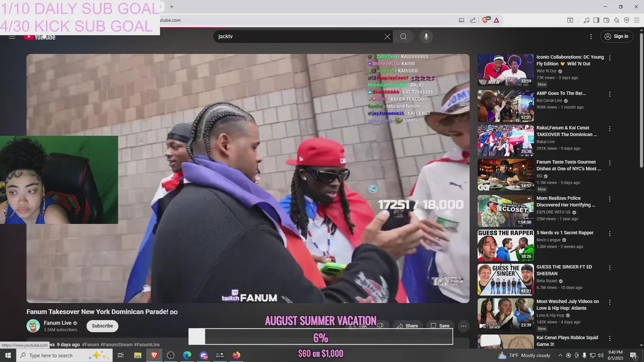The image size is (644, 362).
Task: Open Most Watched July Videos thumbnail
Action: tap(506, 314)
